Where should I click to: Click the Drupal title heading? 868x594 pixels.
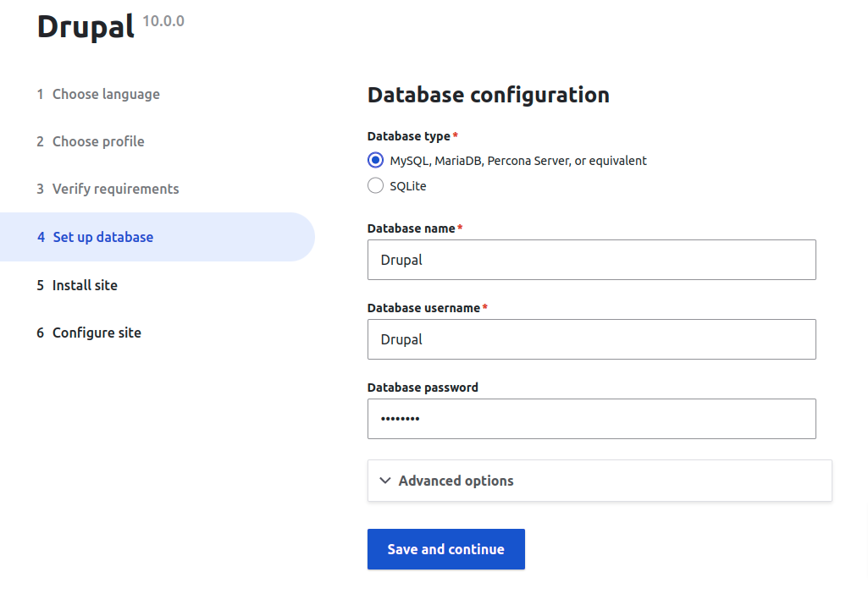click(86, 26)
